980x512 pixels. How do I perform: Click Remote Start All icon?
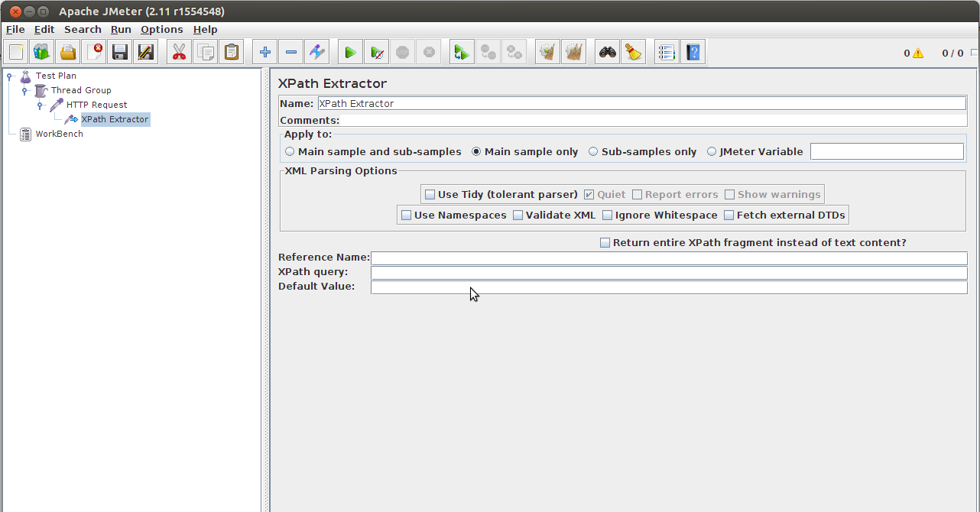tap(462, 53)
